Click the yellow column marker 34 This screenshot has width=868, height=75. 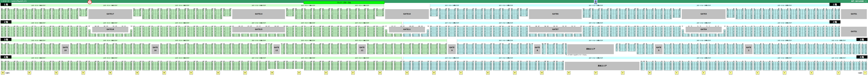(3, 73)
